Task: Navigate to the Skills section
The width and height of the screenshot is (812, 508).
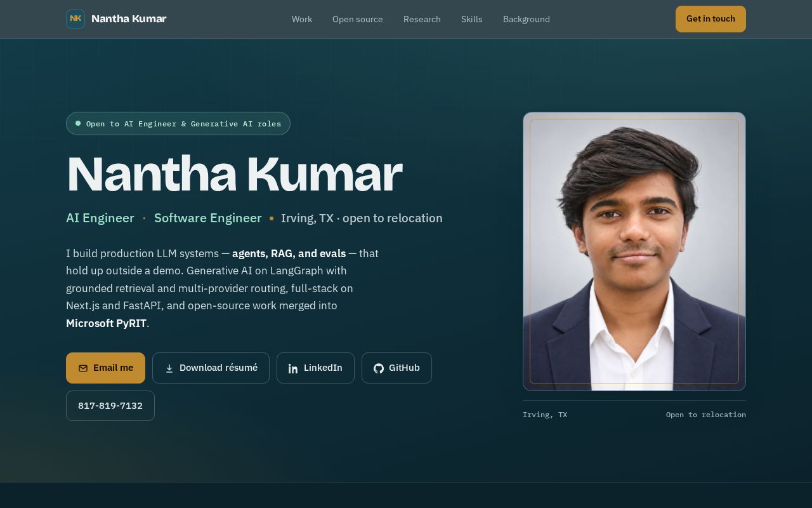Action: [472, 19]
